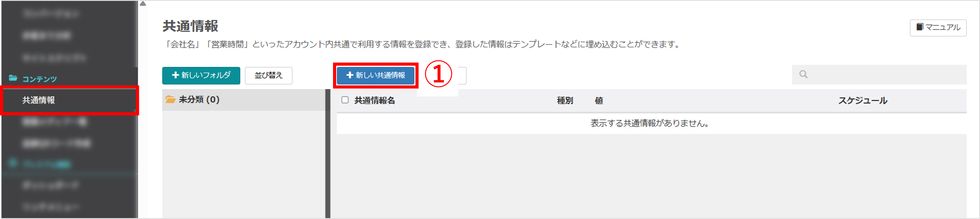Click the スケジュール column header

862,100
